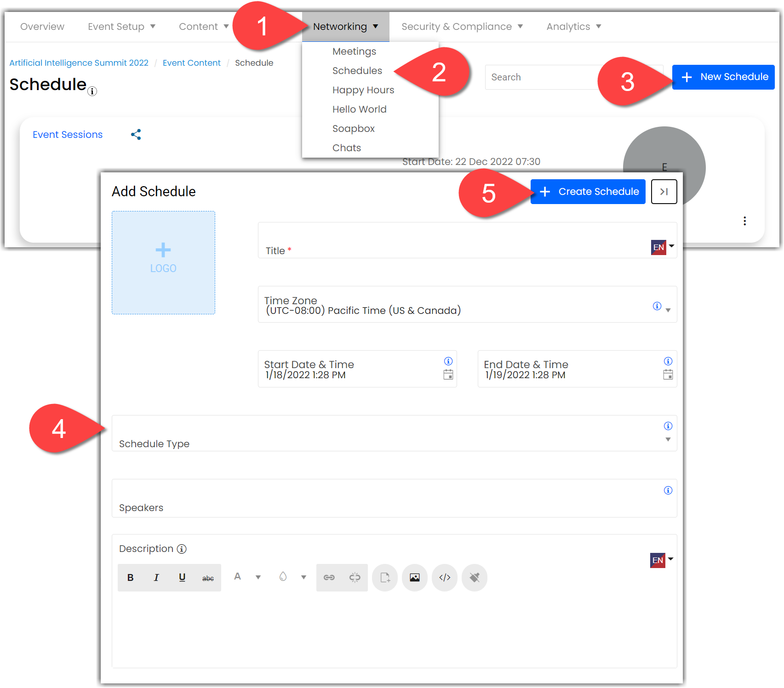Open the Start Date & Time calendar picker
This screenshot has width=784, height=688.
click(448, 375)
